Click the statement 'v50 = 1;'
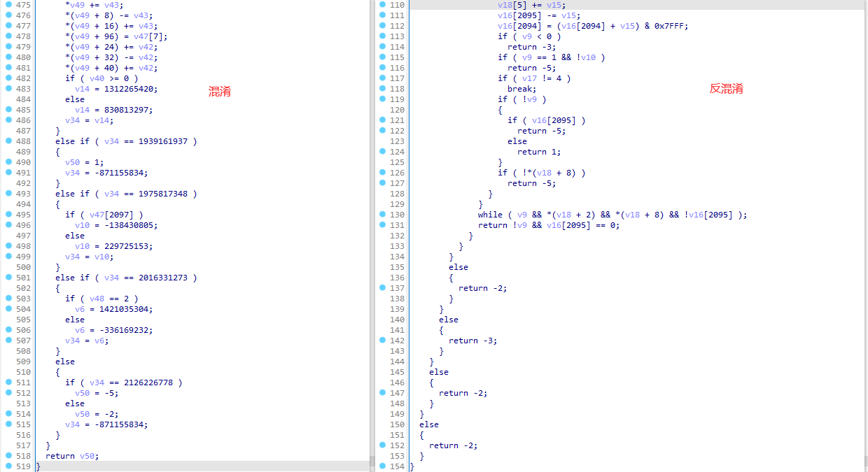This screenshot has height=472, width=868. coord(85,162)
